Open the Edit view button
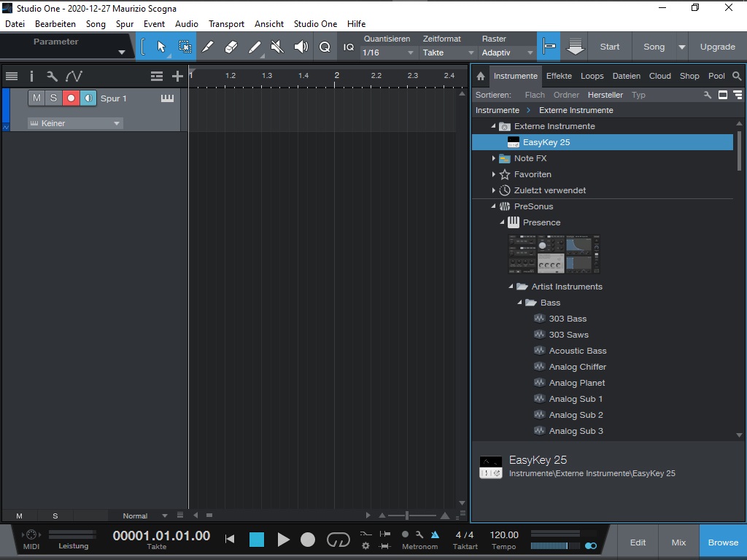 (x=638, y=542)
